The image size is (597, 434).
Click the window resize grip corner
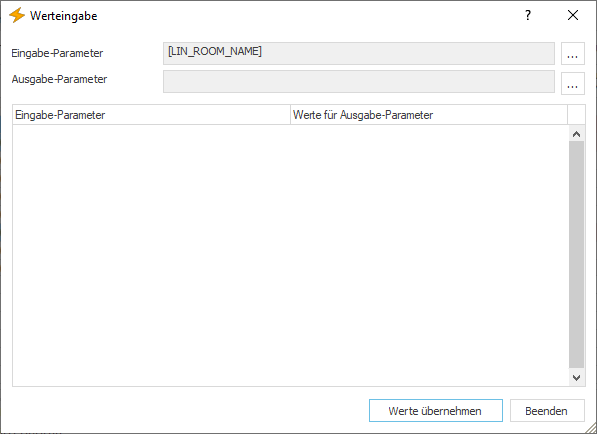pyautogui.click(x=591, y=428)
